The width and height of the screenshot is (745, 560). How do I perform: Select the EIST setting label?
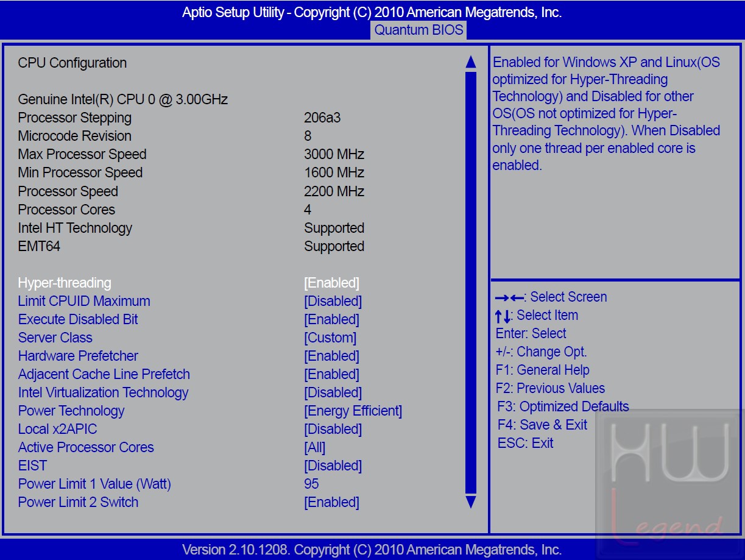point(32,466)
